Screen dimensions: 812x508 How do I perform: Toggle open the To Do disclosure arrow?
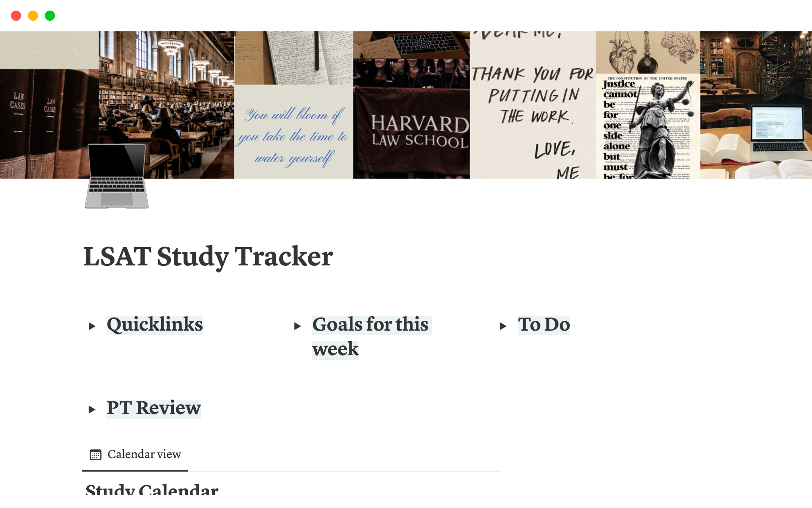[504, 326]
